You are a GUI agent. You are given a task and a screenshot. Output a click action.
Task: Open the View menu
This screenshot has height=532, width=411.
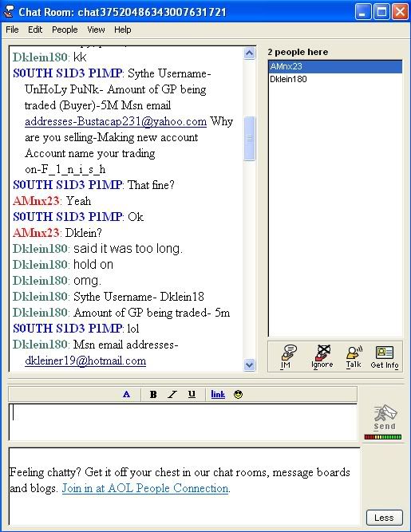coord(96,30)
